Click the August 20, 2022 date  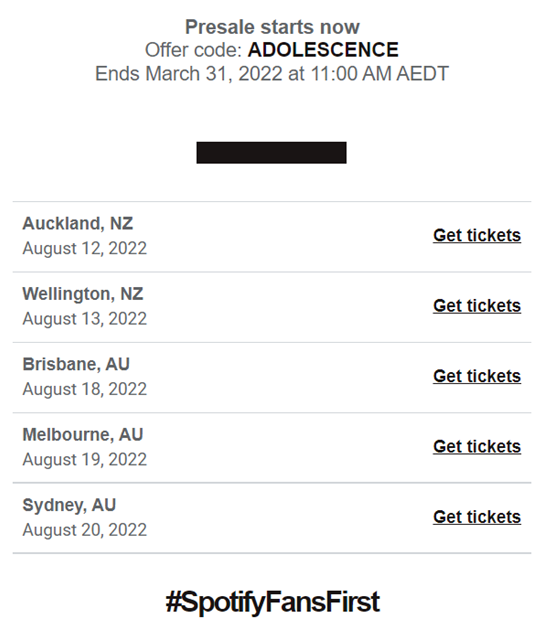pyautogui.click(x=84, y=530)
